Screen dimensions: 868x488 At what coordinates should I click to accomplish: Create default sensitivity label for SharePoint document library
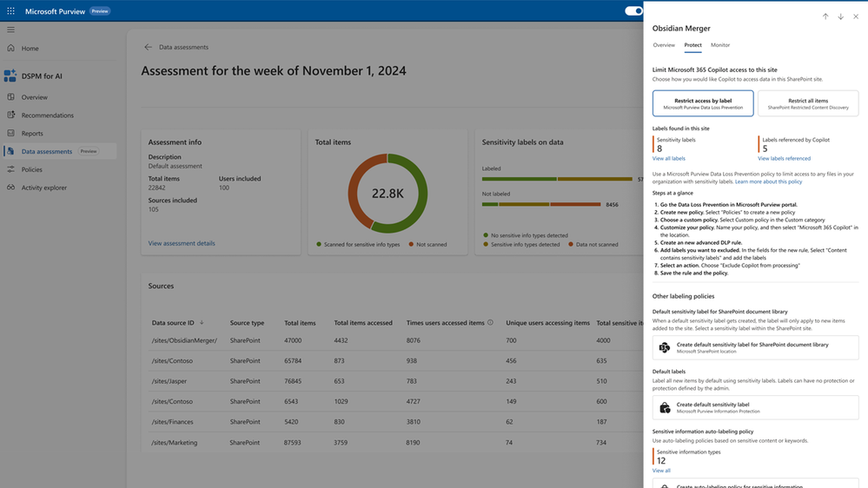756,347
